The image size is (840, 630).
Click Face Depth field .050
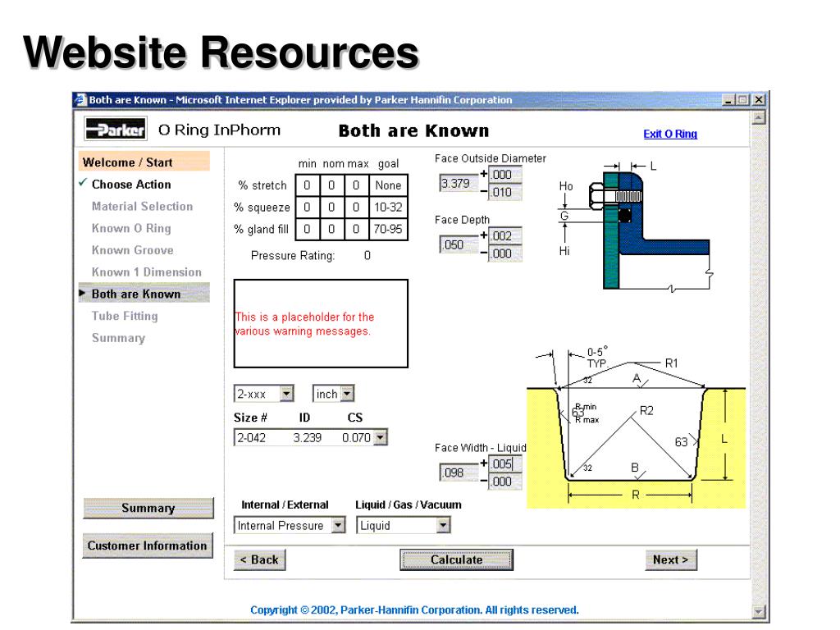459,244
